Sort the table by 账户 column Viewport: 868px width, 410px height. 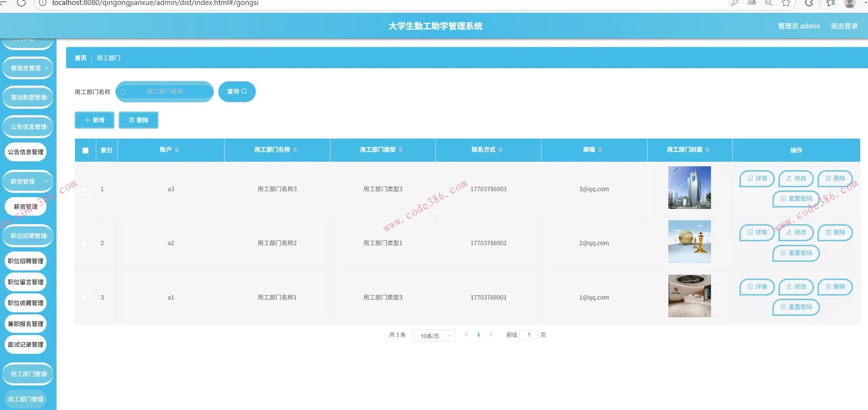click(177, 150)
